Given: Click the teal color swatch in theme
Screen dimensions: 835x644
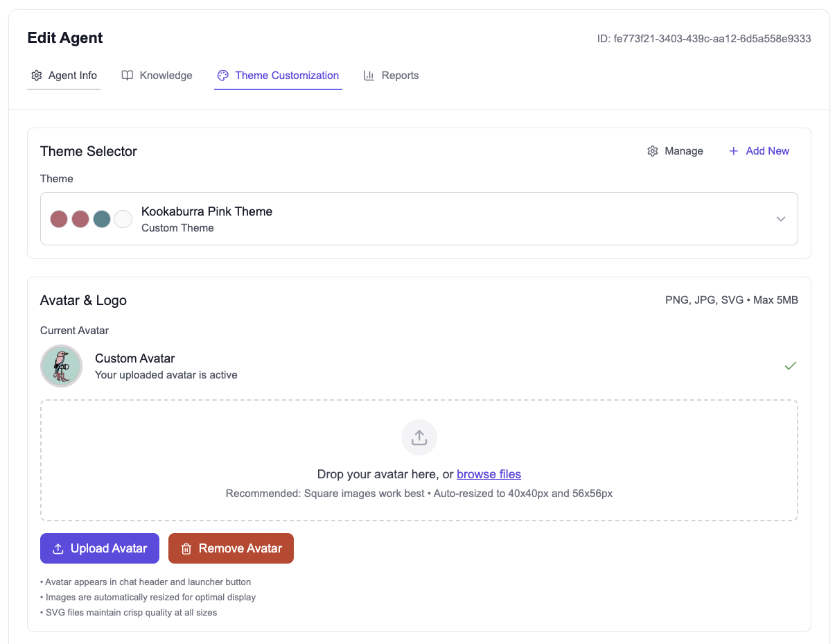Looking at the screenshot, I should coord(102,219).
